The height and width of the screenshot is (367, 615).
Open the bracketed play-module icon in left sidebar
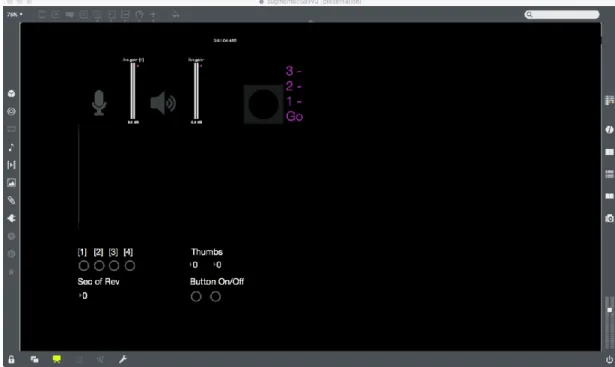tap(11, 165)
